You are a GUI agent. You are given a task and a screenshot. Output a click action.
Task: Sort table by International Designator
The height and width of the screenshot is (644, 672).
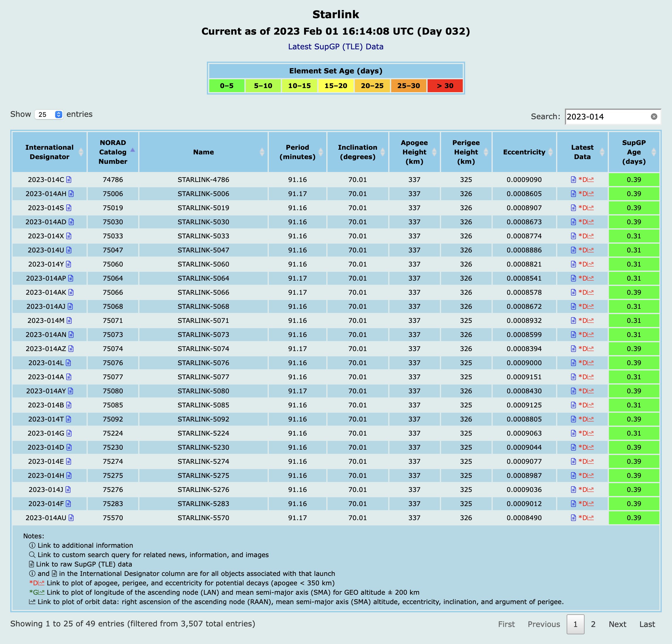[x=49, y=152]
